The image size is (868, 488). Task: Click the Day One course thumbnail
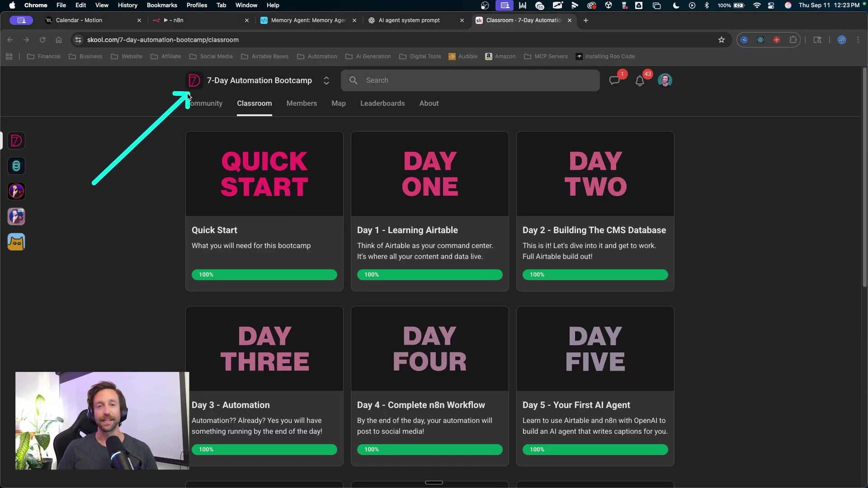click(429, 174)
